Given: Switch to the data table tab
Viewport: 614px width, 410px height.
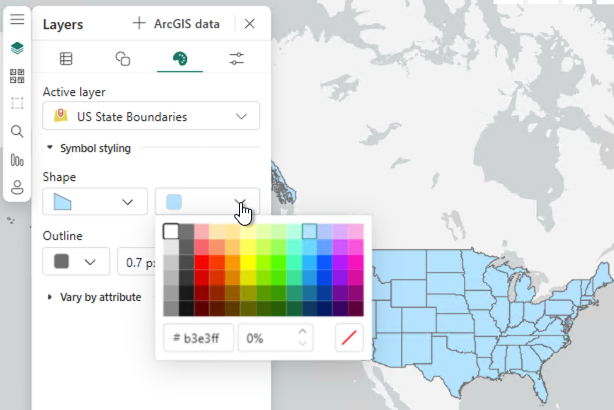Looking at the screenshot, I should tap(66, 58).
